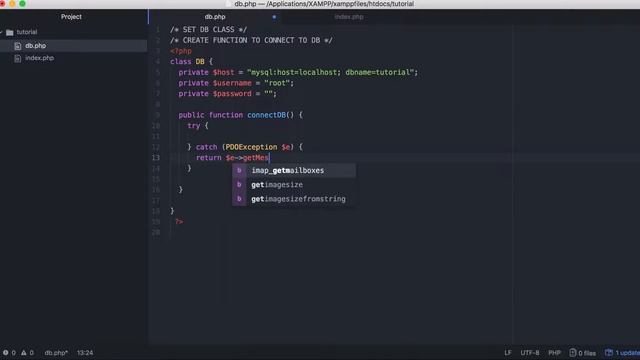The height and width of the screenshot is (360, 640).
Task: Collapse the tutorial project folder
Action: tap(1, 32)
